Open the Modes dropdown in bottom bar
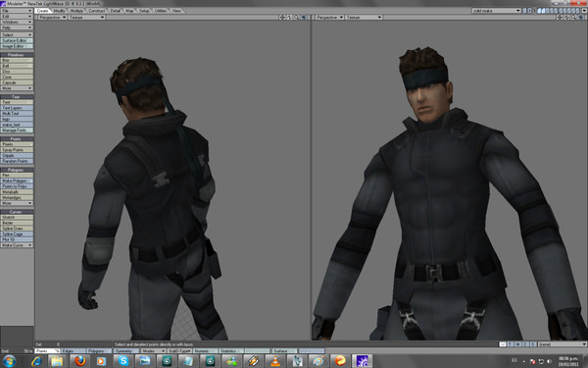 pos(154,350)
